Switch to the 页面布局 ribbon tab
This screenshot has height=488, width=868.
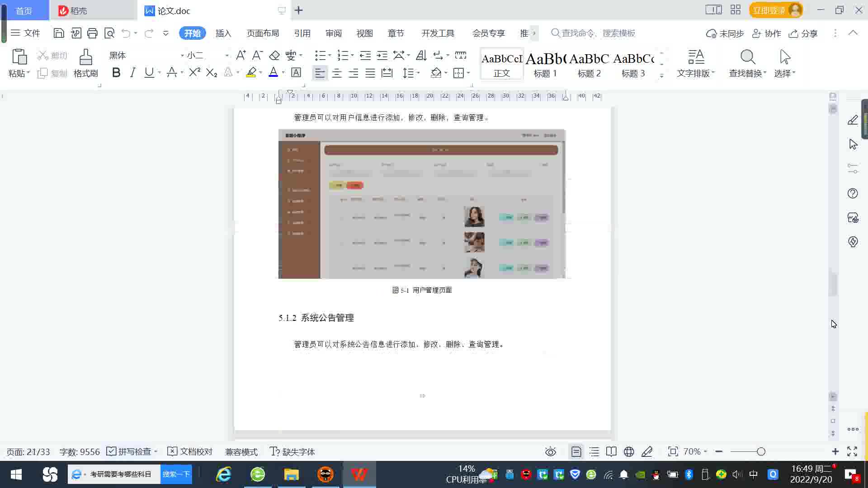(x=263, y=33)
